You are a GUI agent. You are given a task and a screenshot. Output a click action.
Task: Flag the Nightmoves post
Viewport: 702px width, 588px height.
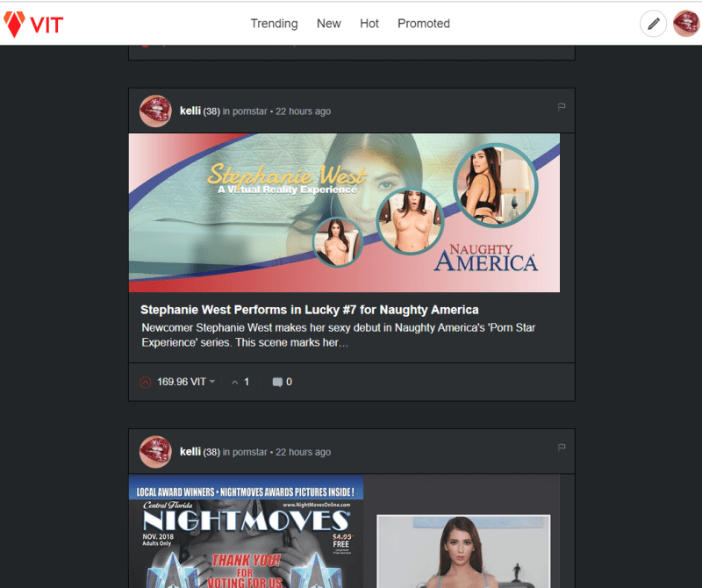pos(562,448)
